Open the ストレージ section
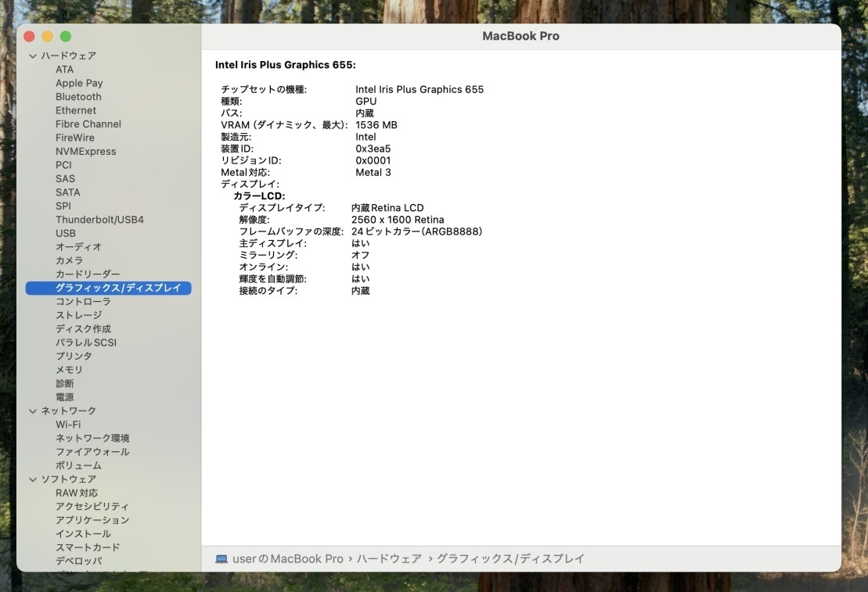Screen dimensions: 868x592 pyautogui.click(x=78, y=315)
